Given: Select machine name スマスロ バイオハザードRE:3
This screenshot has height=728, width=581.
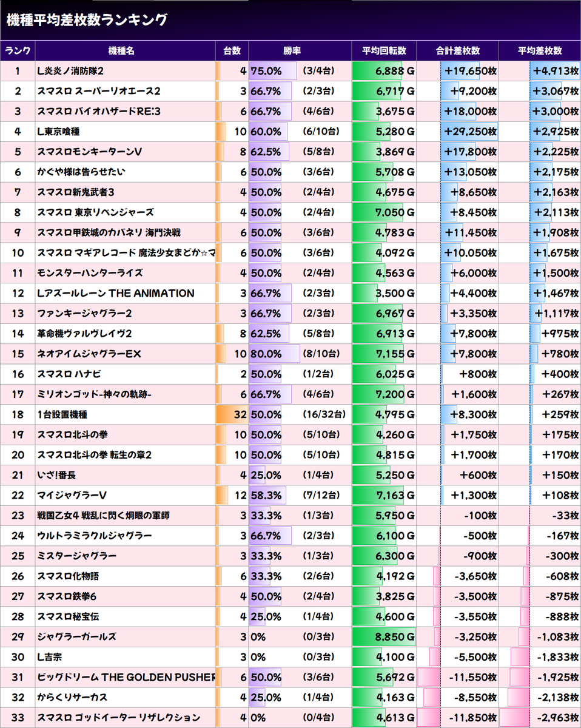Looking at the screenshot, I should click(x=99, y=112).
